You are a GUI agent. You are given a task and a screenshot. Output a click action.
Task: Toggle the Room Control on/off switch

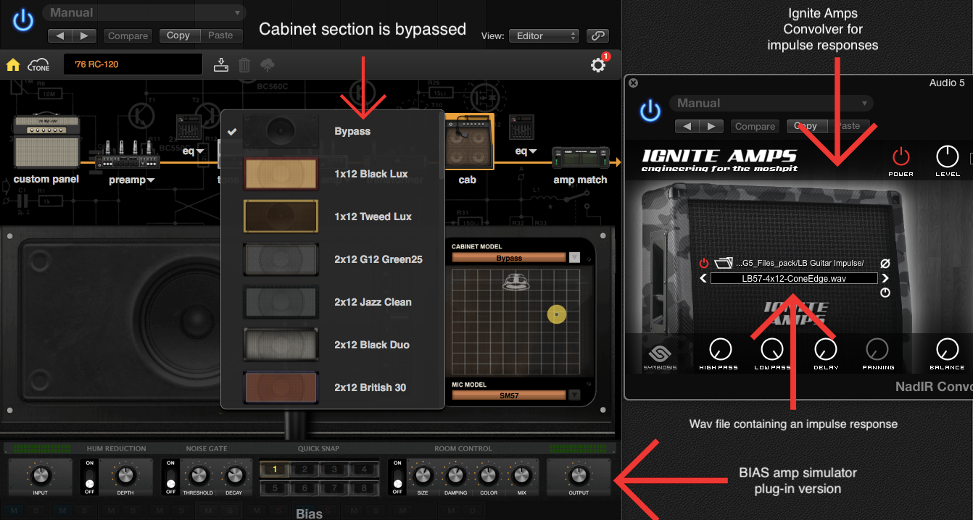(x=397, y=477)
